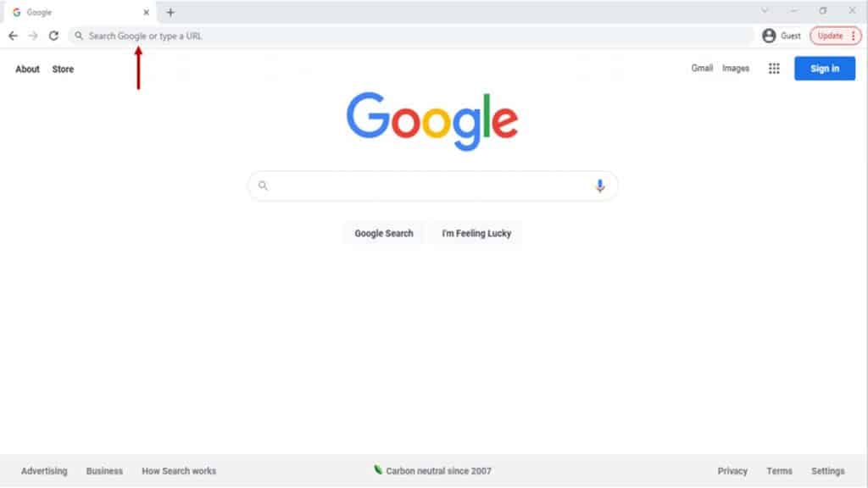Click the Sign in button
868x488 pixels.
(x=824, y=69)
